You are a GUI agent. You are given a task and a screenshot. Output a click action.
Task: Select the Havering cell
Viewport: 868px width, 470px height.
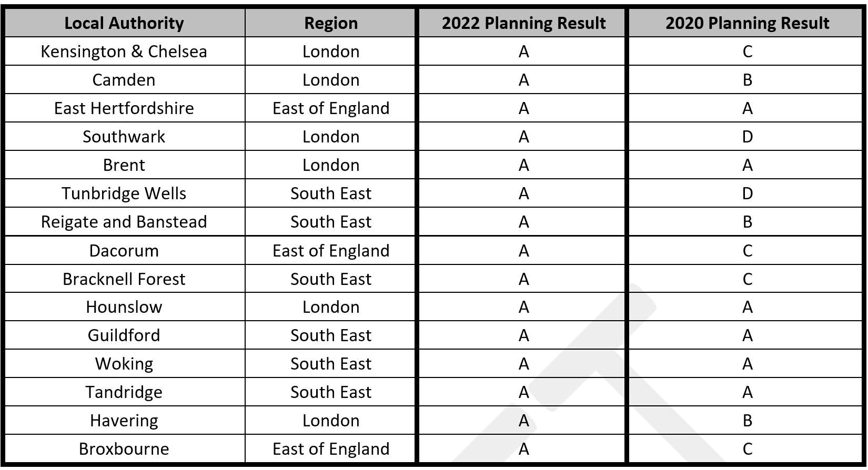click(124, 421)
